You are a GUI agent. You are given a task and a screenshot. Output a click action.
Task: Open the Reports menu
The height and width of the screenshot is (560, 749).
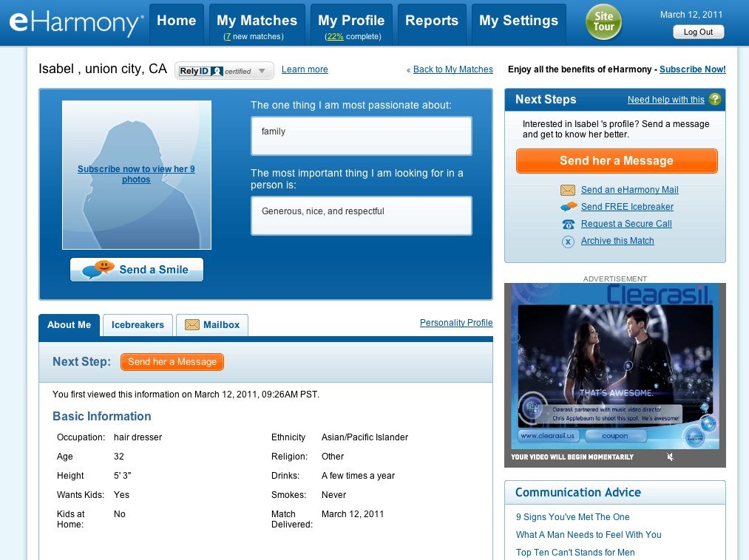(x=432, y=21)
